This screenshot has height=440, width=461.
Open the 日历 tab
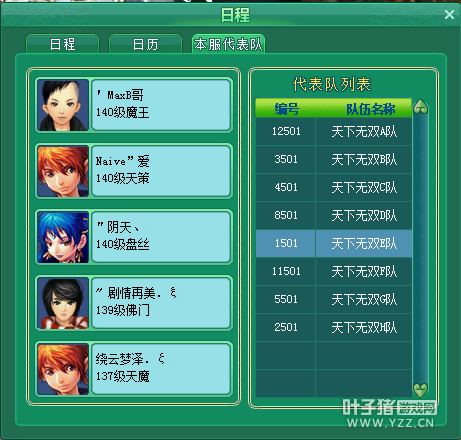[145, 44]
